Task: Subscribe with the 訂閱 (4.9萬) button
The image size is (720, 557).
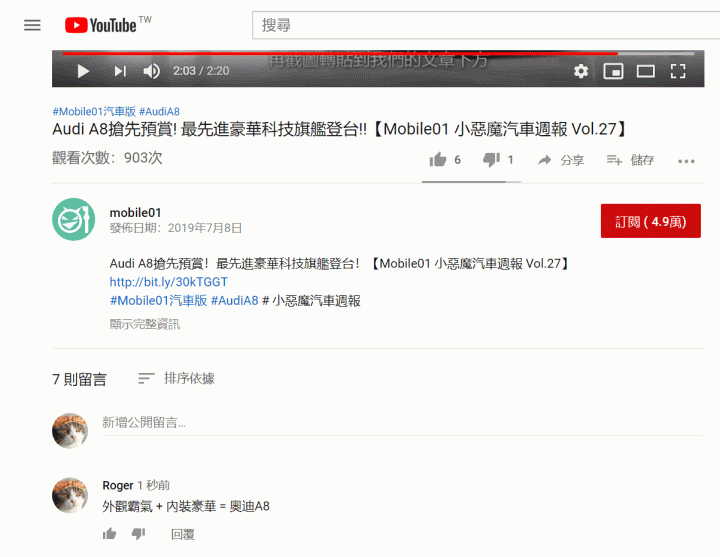Action: coord(651,221)
